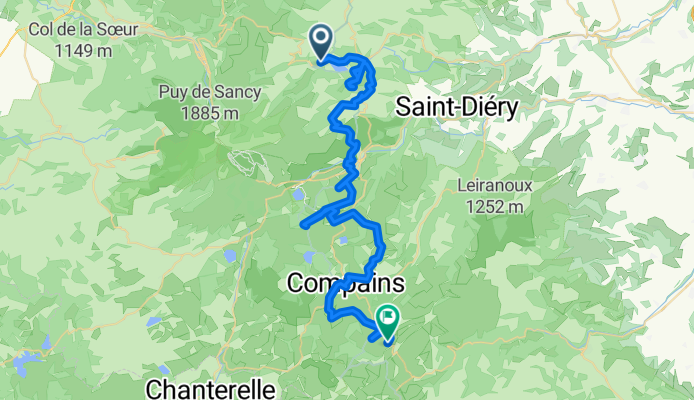Click the route start location pin
This screenshot has height=400, width=694.
pyautogui.click(x=320, y=42)
